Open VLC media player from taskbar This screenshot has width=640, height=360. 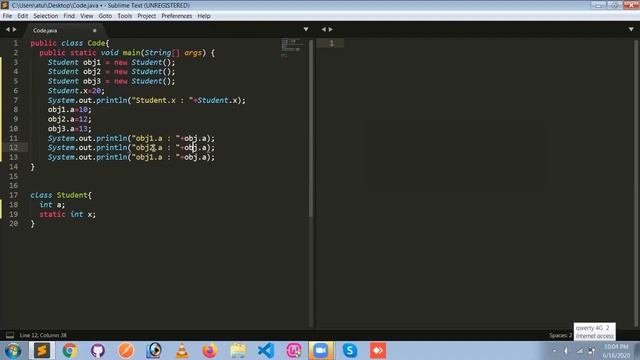(182, 351)
